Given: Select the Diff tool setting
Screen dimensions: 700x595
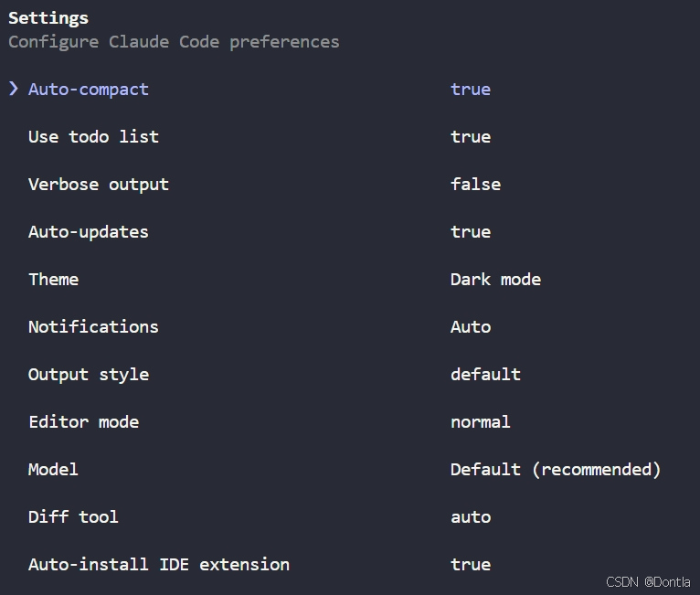Looking at the screenshot, I should (x=73, y=517).
